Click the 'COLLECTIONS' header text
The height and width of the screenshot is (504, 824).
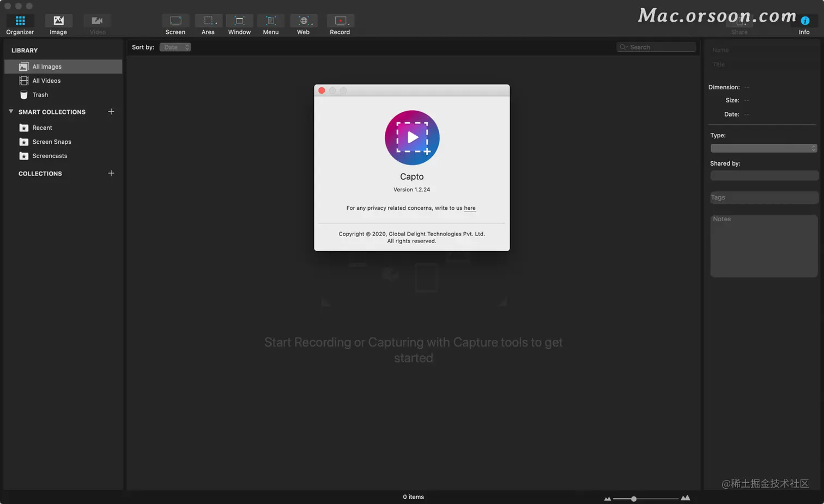(x=40, y=174)
